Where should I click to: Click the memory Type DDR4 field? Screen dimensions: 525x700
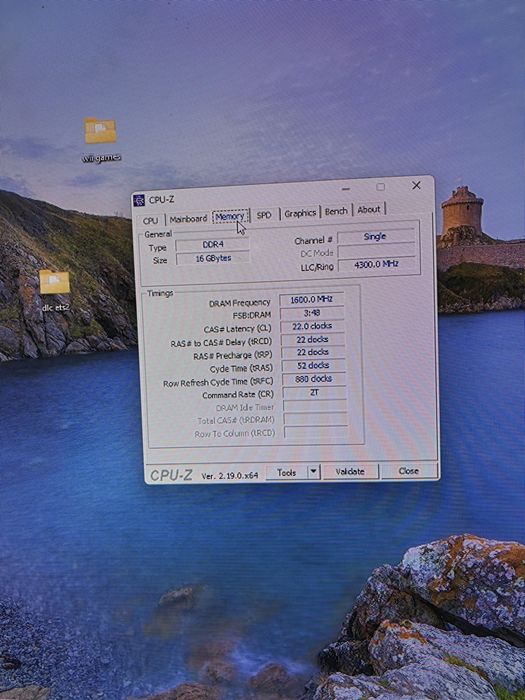212,245
